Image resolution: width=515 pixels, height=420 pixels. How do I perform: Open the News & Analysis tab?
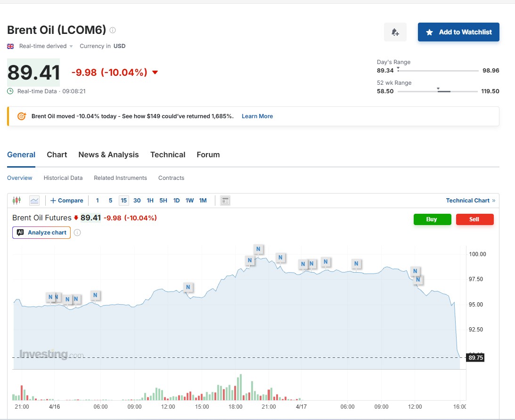pyautogui.click(x=108, y=154)
